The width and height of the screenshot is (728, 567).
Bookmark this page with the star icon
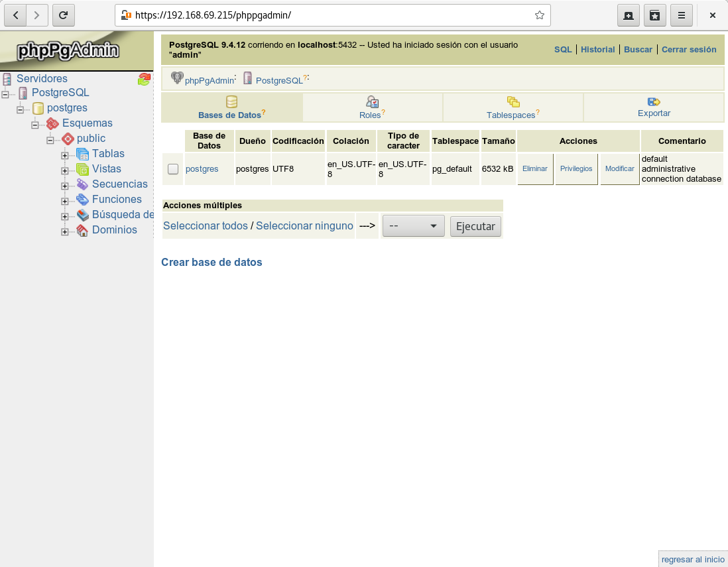pos(540,15)
